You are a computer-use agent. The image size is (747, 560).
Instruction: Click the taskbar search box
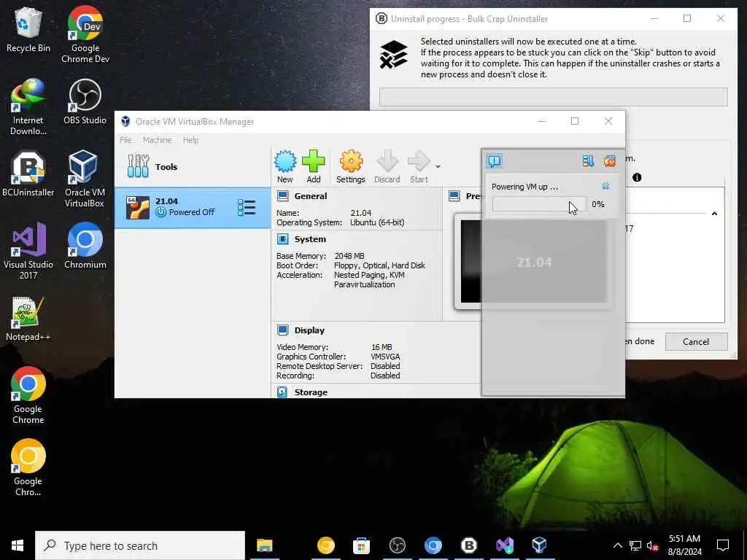click(x=140, y=545)
